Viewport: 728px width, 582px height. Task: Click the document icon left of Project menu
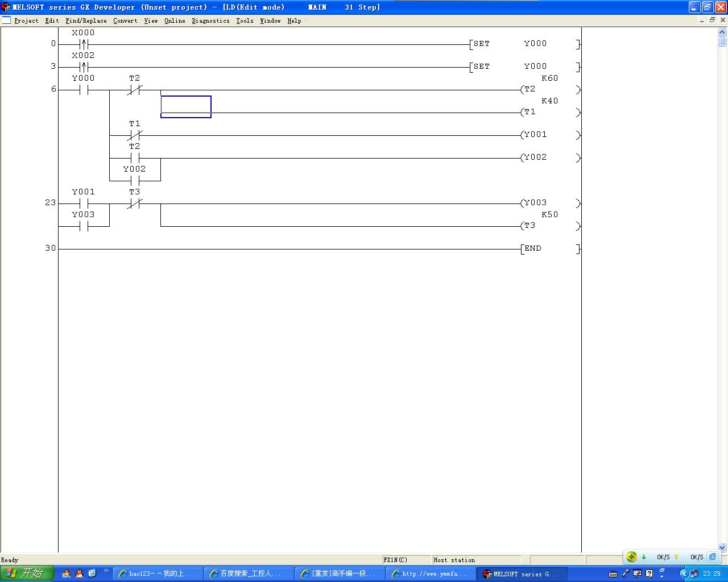pos(6,20)
